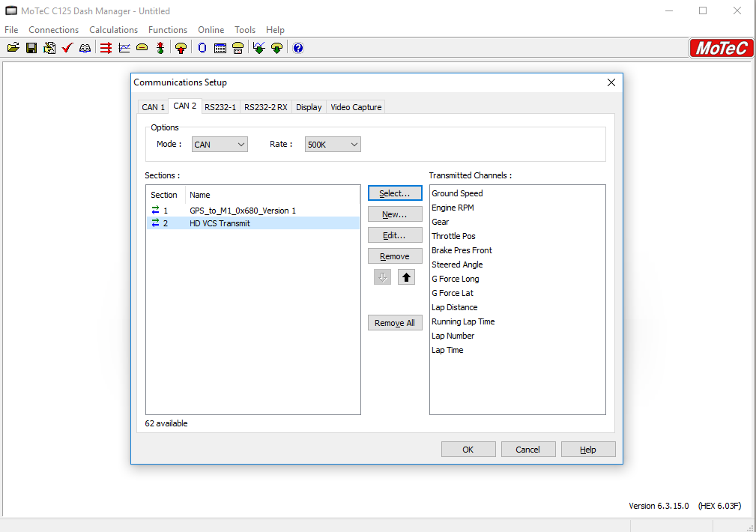
Task: Click the dash with keypad icon
Action: click(x=238, y=48)
